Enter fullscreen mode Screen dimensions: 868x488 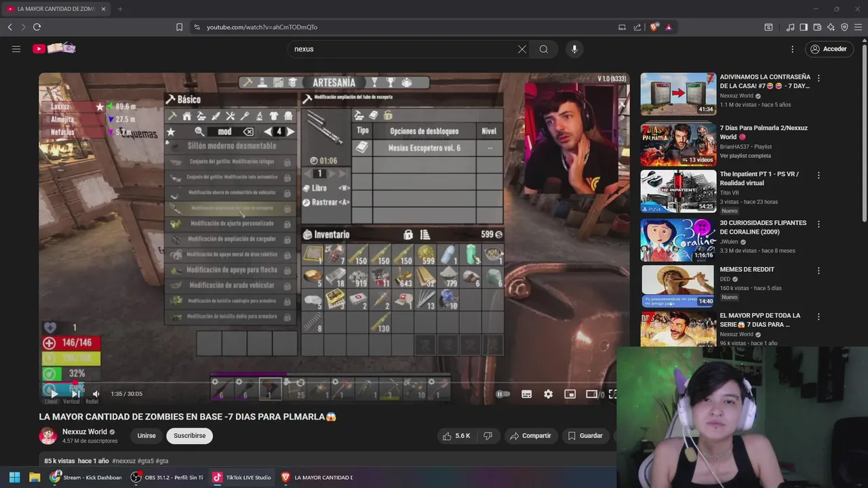[612, 394]
